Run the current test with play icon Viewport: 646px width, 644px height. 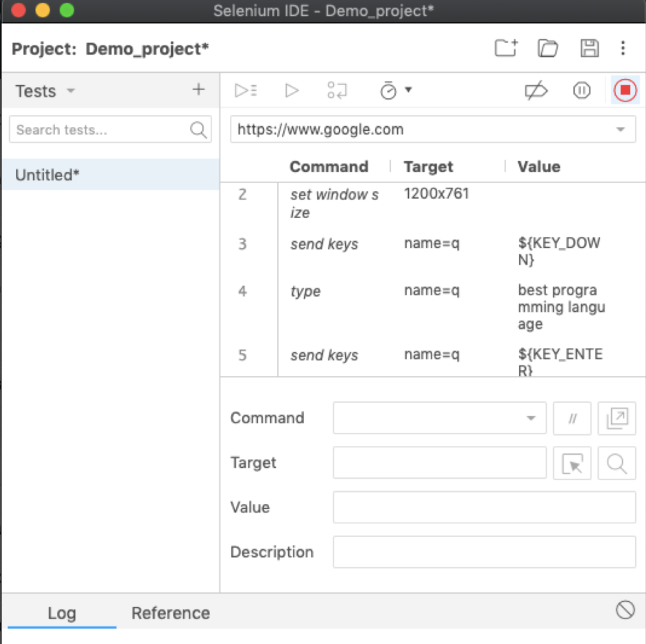[x=292, y=91]
